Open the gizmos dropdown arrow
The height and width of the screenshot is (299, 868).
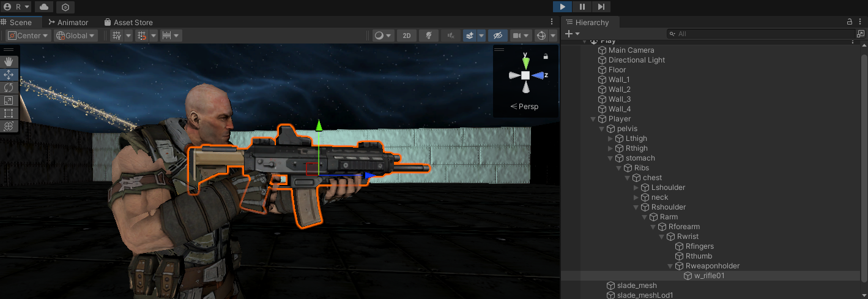(x=553, y=36)
